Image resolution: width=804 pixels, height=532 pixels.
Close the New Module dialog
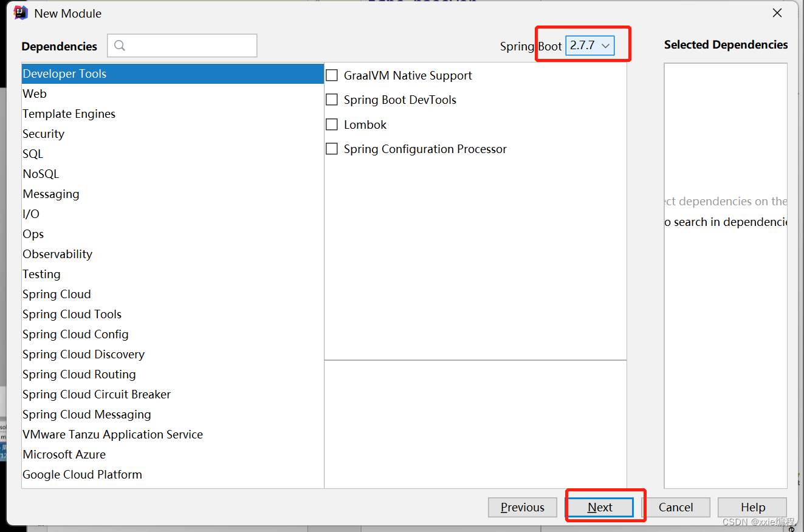pyautogui.click(x=777, y=13)
